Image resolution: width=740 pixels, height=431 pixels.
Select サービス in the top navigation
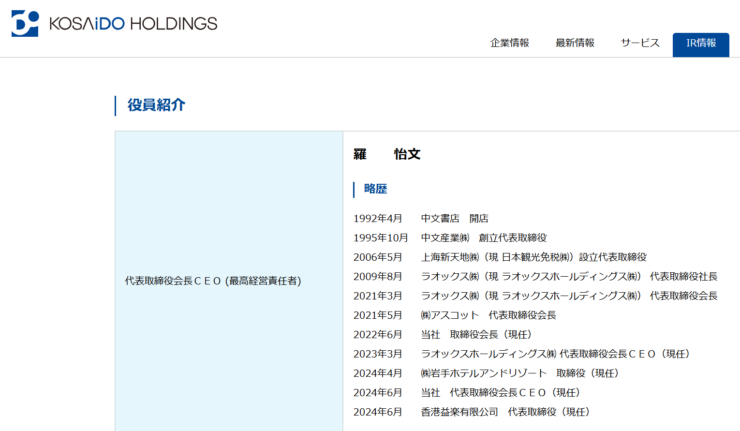[640, 43]
